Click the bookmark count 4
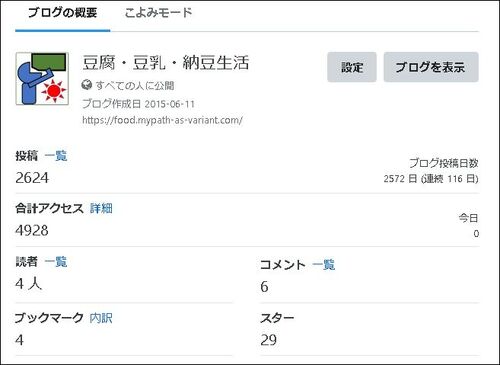500x365 pixels. [19, 340]
